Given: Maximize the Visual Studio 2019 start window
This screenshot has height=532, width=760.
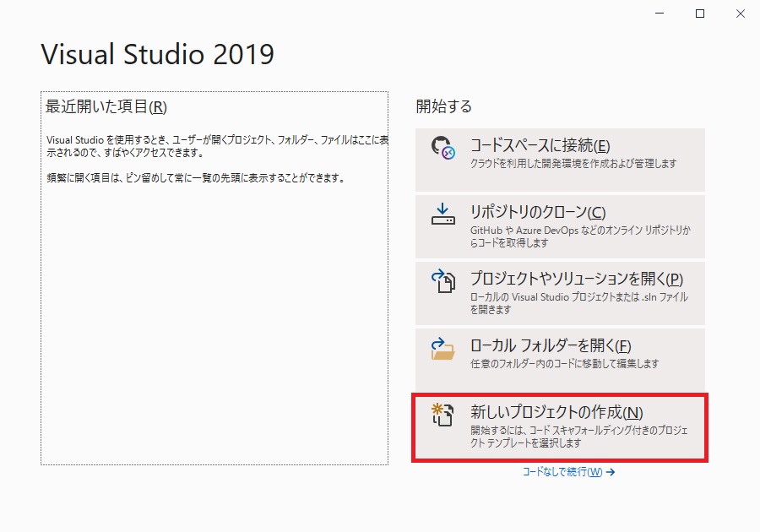Looking at the screenshot, I should pyautogui.click(x=700, y=14).
